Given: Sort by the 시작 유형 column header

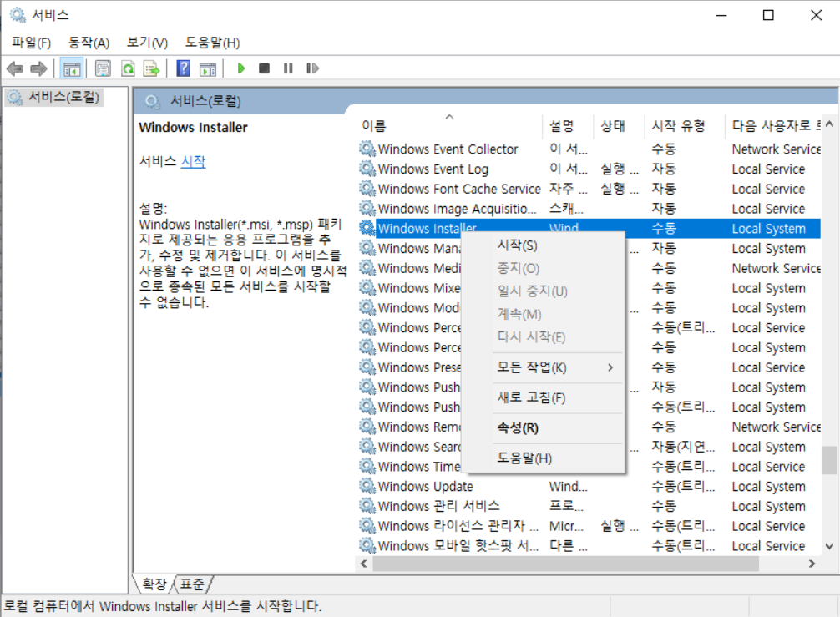Looking at the screenshot, I should pos(684,126).
